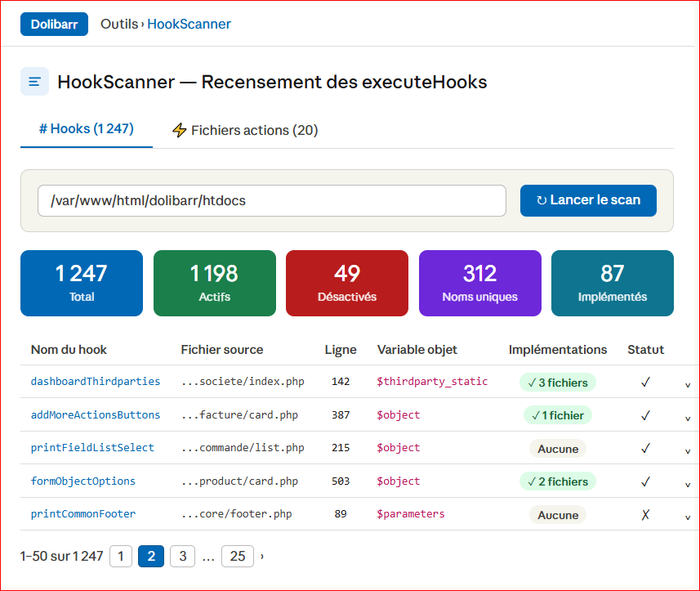Click the Dolibarr home button

54,24
